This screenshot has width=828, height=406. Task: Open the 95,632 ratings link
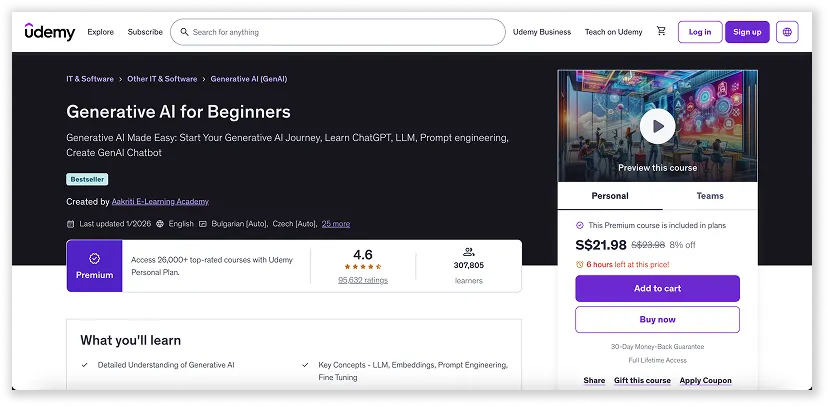tap(363, 280)
